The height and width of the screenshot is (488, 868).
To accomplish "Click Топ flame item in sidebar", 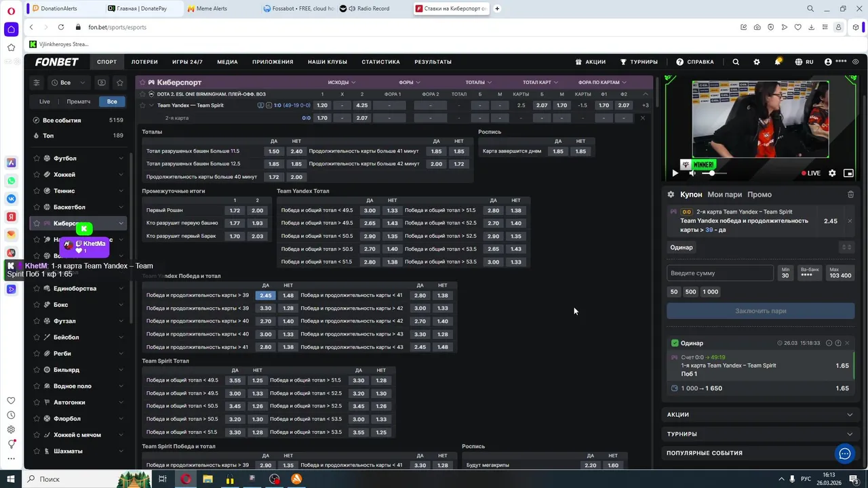I will (77, 136).
